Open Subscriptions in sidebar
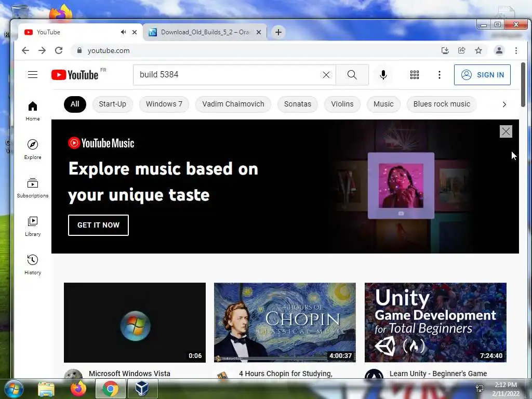532x399 pixels. point(33,188)
